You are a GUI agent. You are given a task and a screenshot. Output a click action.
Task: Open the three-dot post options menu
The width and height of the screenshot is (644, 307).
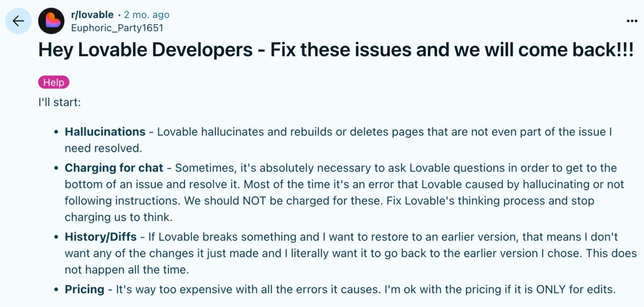pyautogui.click(x=632, y=21)
